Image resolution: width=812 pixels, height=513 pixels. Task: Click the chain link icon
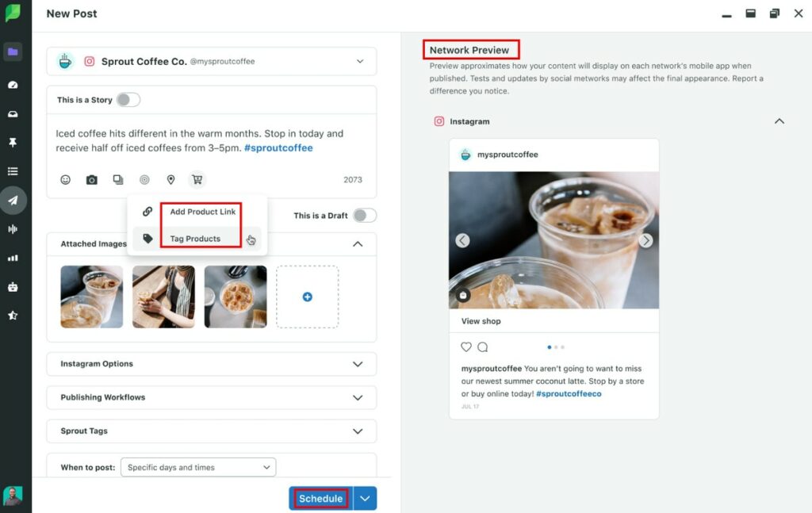point(147,211)
